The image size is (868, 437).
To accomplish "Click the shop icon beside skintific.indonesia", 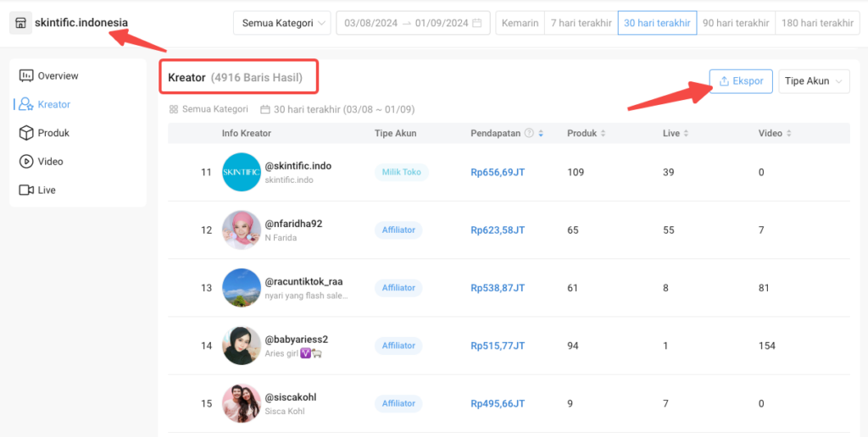I will pyautogui.click(x=20, y=23).
